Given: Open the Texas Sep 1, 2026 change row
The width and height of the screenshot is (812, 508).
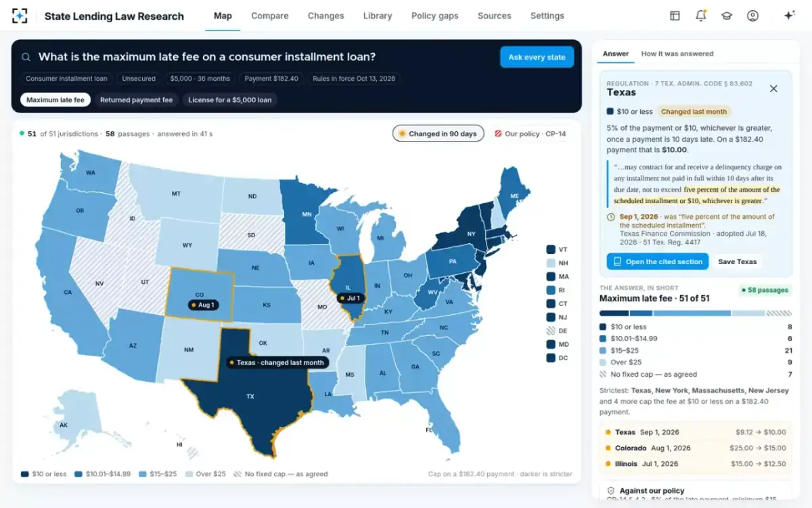Looking at the screenshot, I should pos(695,432).
